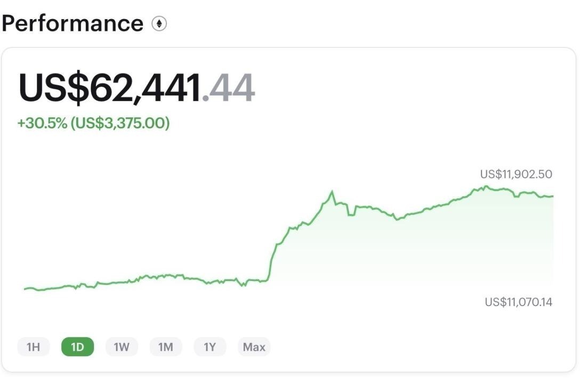Click the chart's highest point near US$11,902.50

click(486, 186)
